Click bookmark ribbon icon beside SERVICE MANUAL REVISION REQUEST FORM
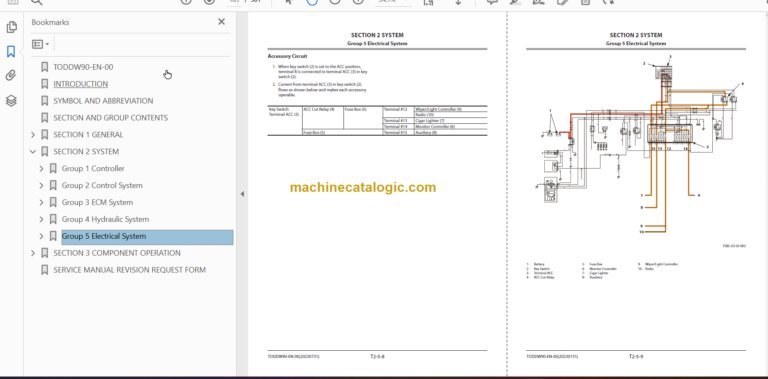Viewport: 768px width, 379px height. [x=45, y=270]
